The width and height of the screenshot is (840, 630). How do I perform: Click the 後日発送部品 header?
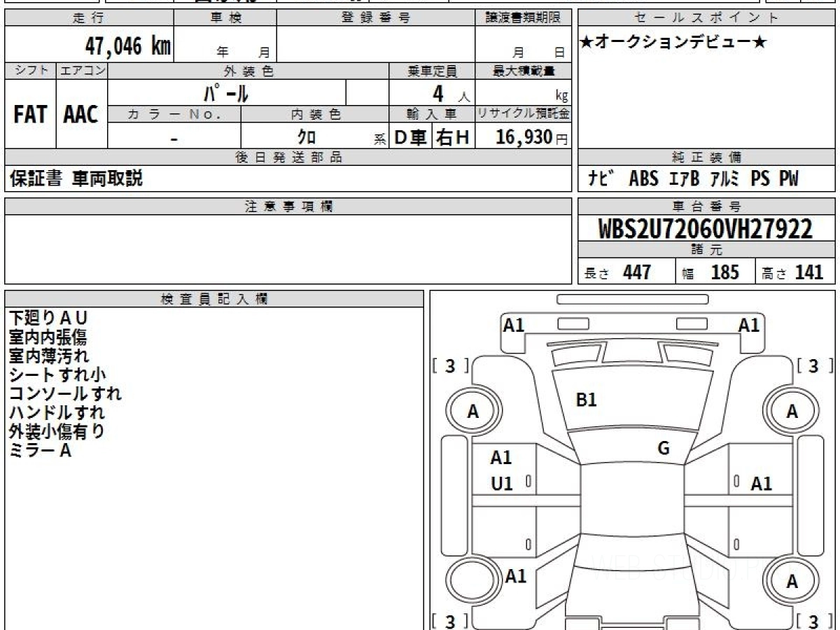tap(288, 157)
